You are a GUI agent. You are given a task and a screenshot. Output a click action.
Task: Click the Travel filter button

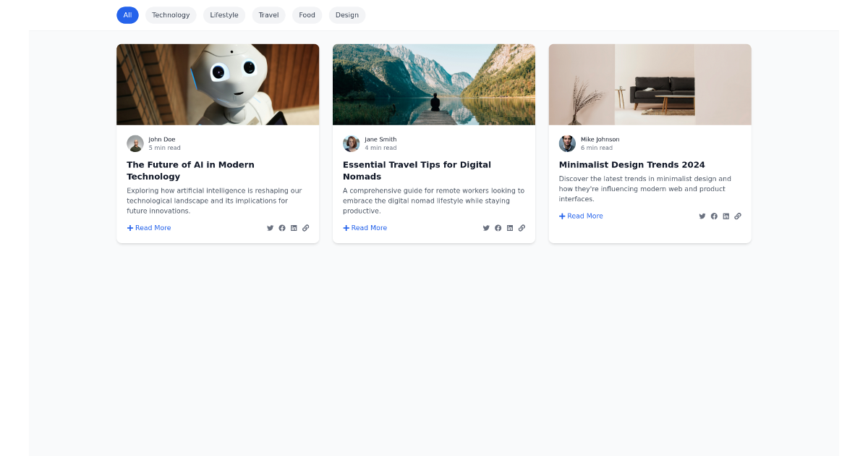[268, 14]
